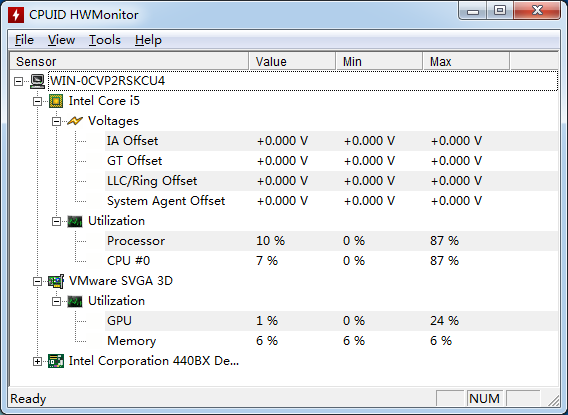Collapse the Utilization group under VMware SVGA 3D
This screenshot has width=568, height=415.
click(x=57, y=301)
